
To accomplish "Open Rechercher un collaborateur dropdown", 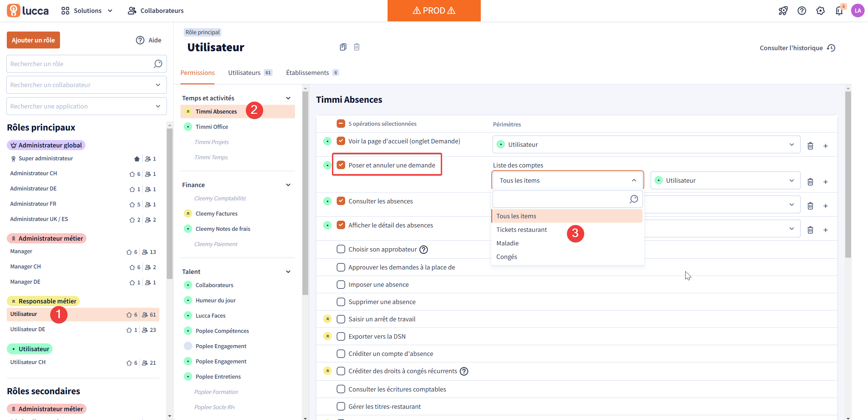I will point(86,85).
